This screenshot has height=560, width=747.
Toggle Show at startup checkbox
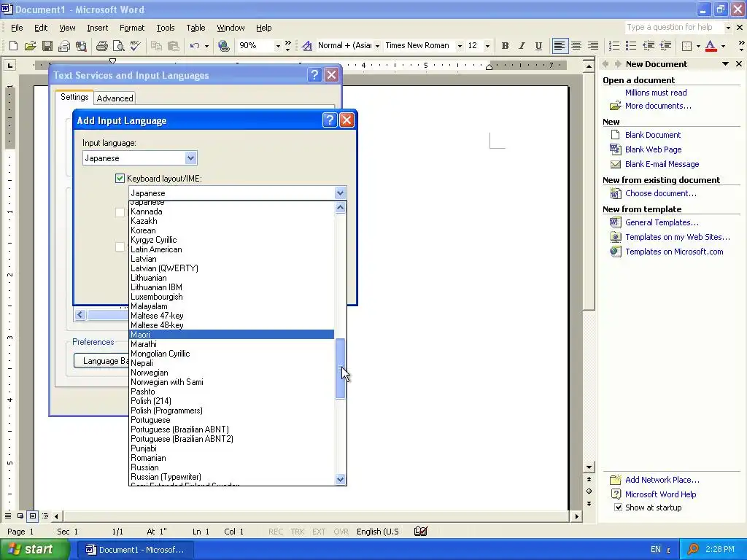click(x=618, y=507)
